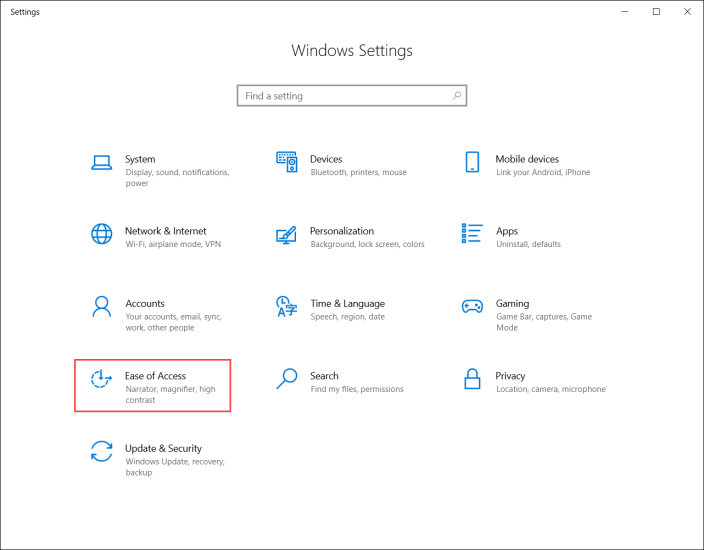This screenshot has height=550, width=704.
Task: Open the Update & Security label
Action: tap(163, 448)
